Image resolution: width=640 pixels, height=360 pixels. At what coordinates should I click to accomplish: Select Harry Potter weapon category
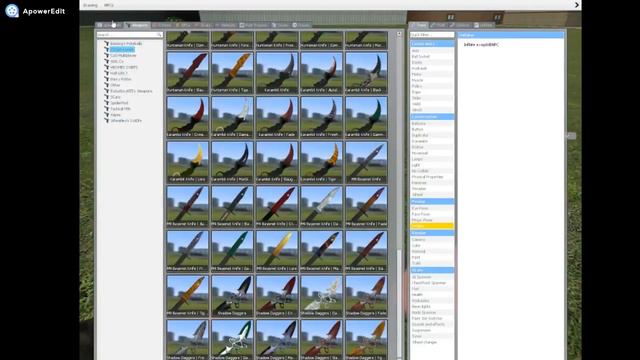120,79
